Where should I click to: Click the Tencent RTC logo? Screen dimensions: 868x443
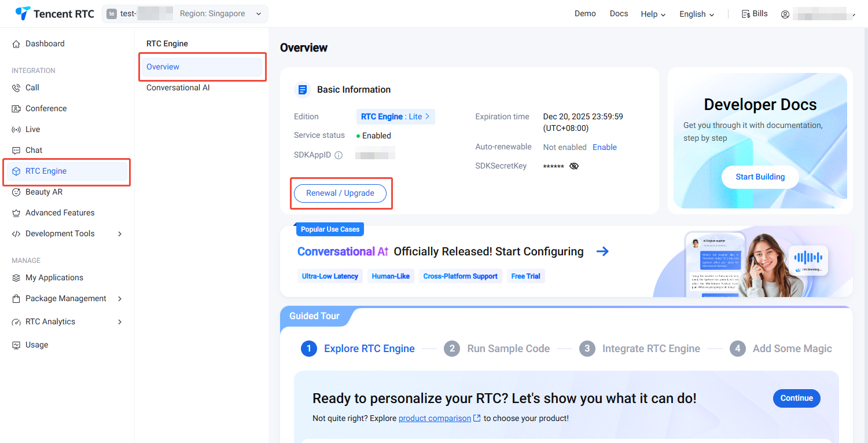(54, 14)
